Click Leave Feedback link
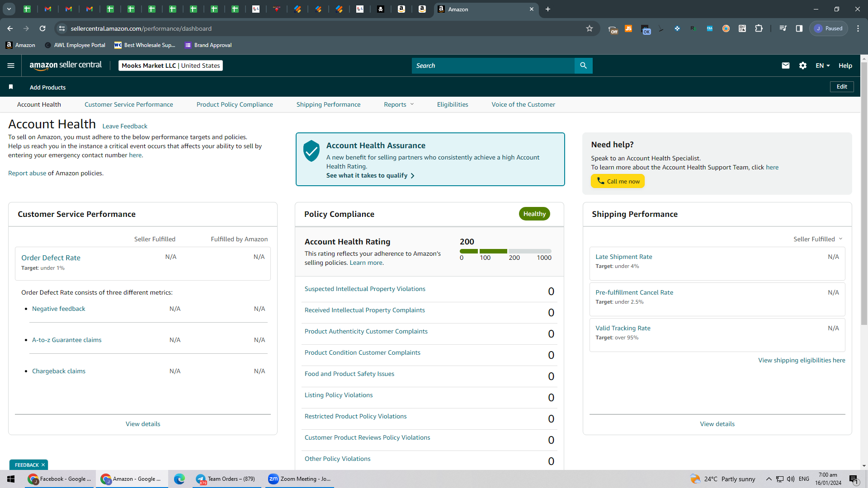 [125, 126]
